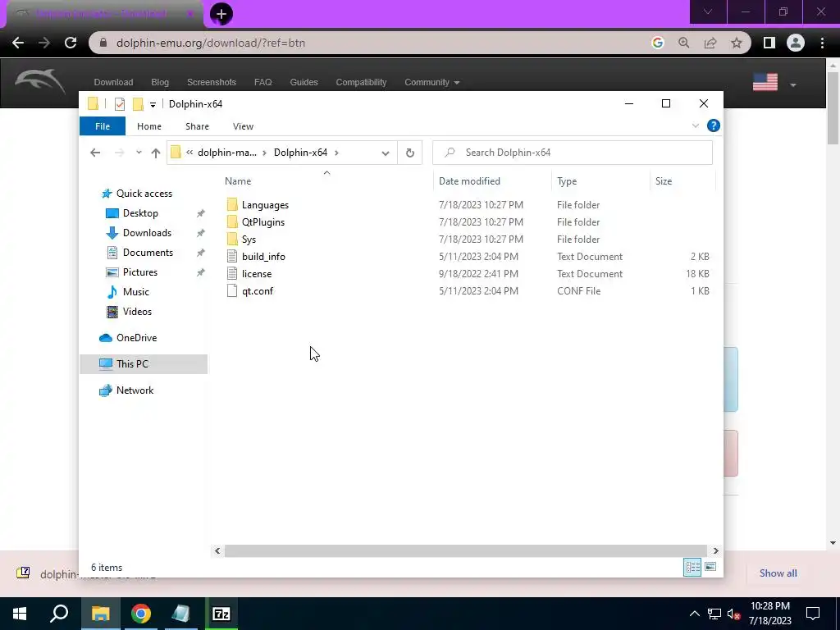Open the View ribbon tab
Screen dimensions: 840x630
243,126
